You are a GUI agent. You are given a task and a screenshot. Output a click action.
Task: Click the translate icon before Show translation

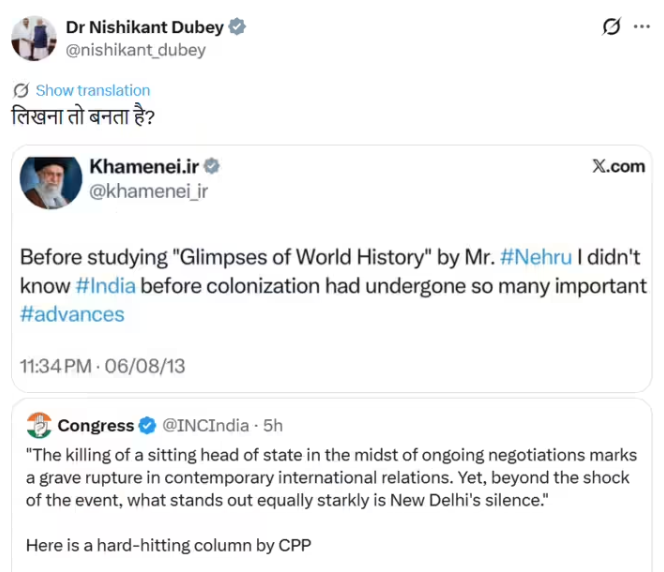click(23, 90)
